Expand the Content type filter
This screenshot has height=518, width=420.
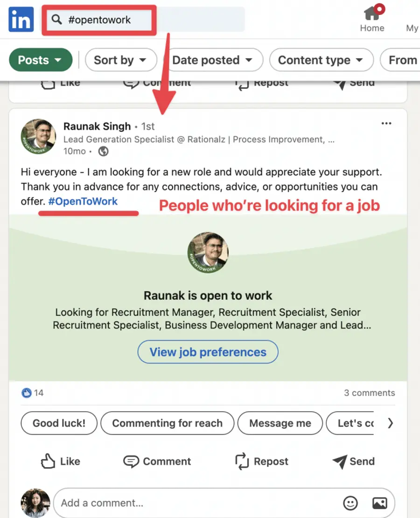tap(321, 60)
